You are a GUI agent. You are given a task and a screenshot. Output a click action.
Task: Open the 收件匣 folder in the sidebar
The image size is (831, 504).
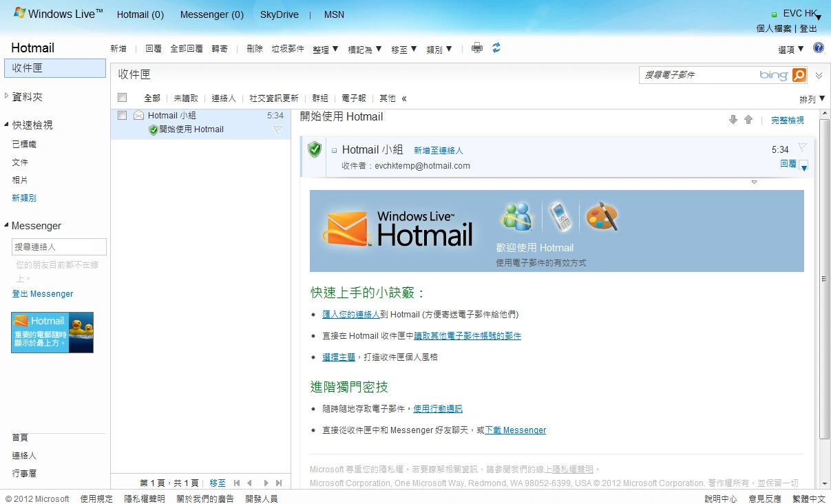click(55, 68)
